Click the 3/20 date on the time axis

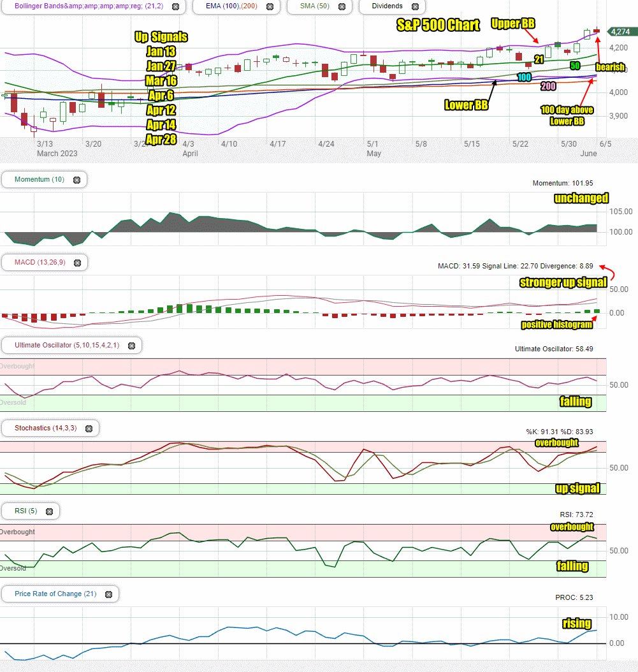click(94, 144)
